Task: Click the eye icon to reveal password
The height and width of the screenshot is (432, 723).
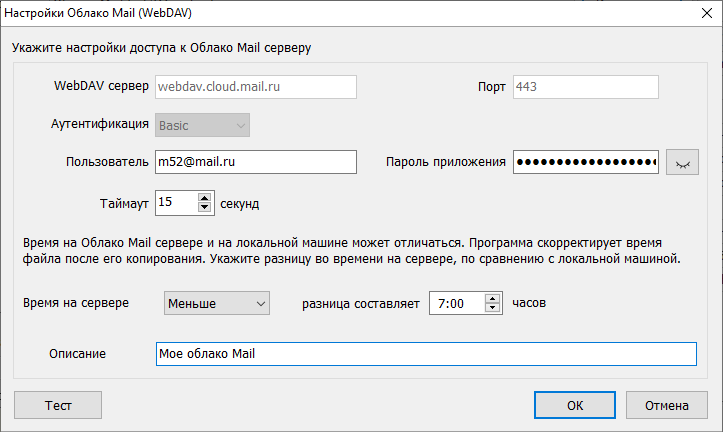Action: pos(683,163)
